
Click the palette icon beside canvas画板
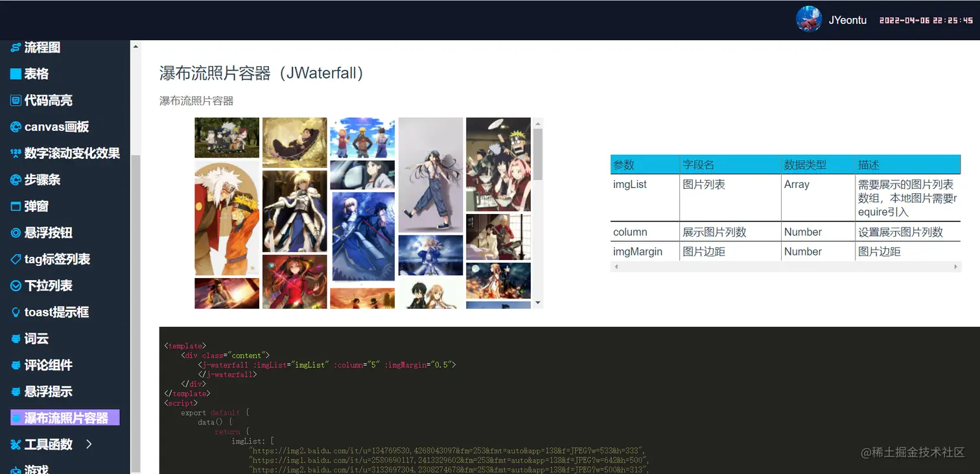point(16,127)
